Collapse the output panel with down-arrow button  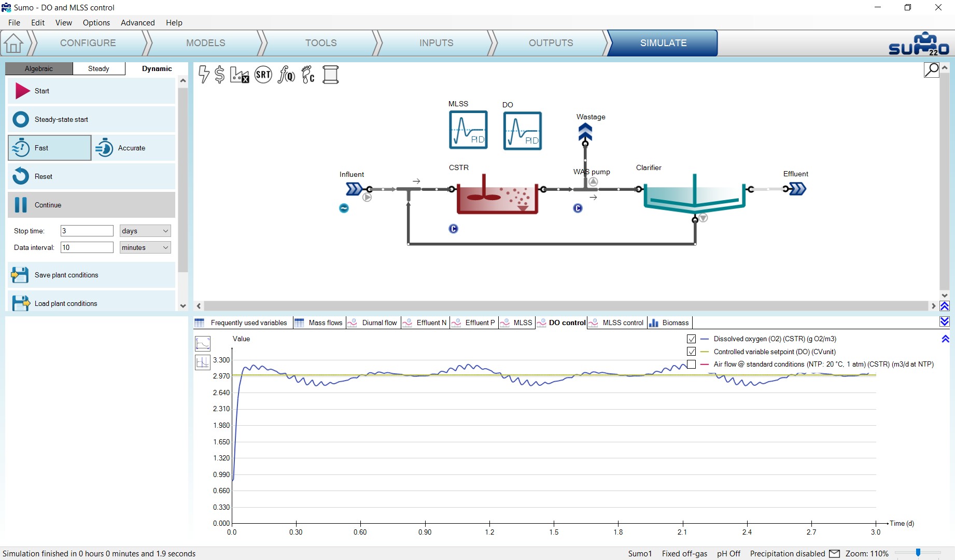click(945, 322)
